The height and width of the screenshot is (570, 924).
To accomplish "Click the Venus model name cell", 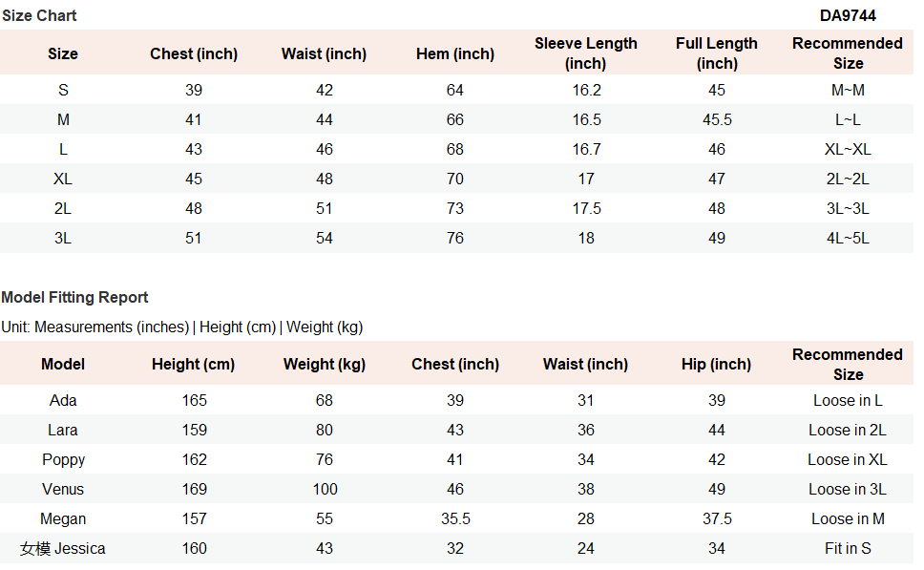I will point(63,489).
